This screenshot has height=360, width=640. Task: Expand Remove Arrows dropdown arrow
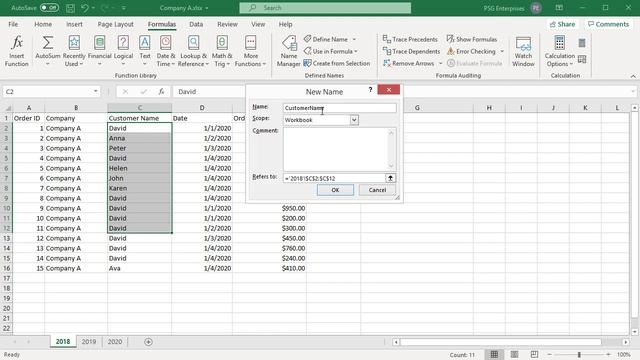click(x=440, y=63)
